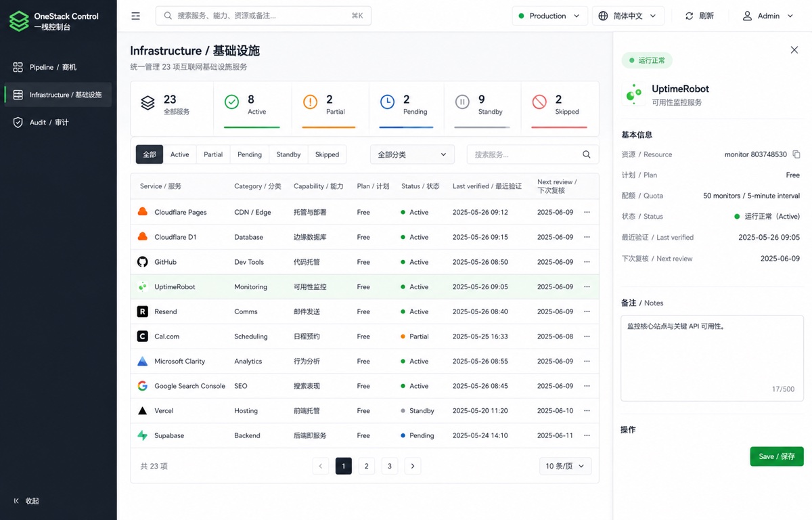Copy the monitor 803748530 resource ID
This screenshot has width=812, height=520.
click(x=796, y=154)
